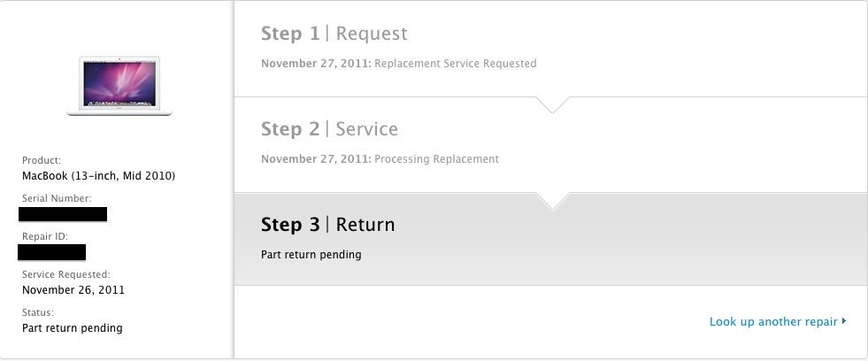The image size is (868, 361).
Task: Click the November 27, 2011 date in Step 2
Action: [x=316, y=159]
